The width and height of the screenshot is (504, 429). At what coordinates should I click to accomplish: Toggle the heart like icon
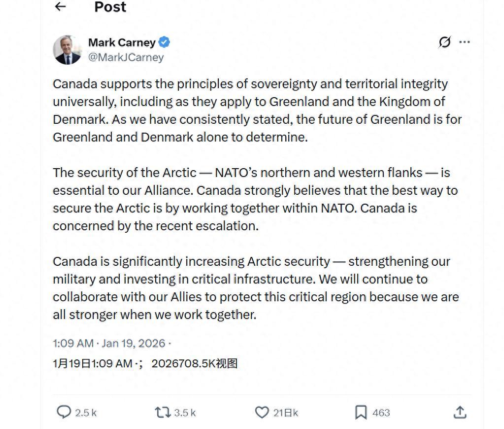point(262,412)
